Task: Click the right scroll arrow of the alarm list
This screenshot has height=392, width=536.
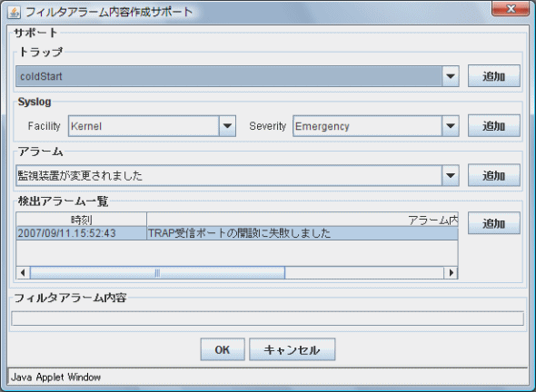Action: pos(451,272)
